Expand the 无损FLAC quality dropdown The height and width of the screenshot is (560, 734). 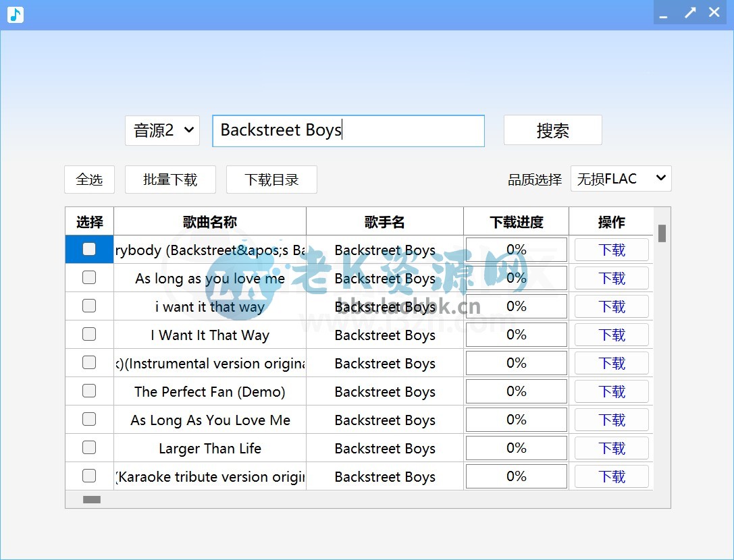coord(621,178)
